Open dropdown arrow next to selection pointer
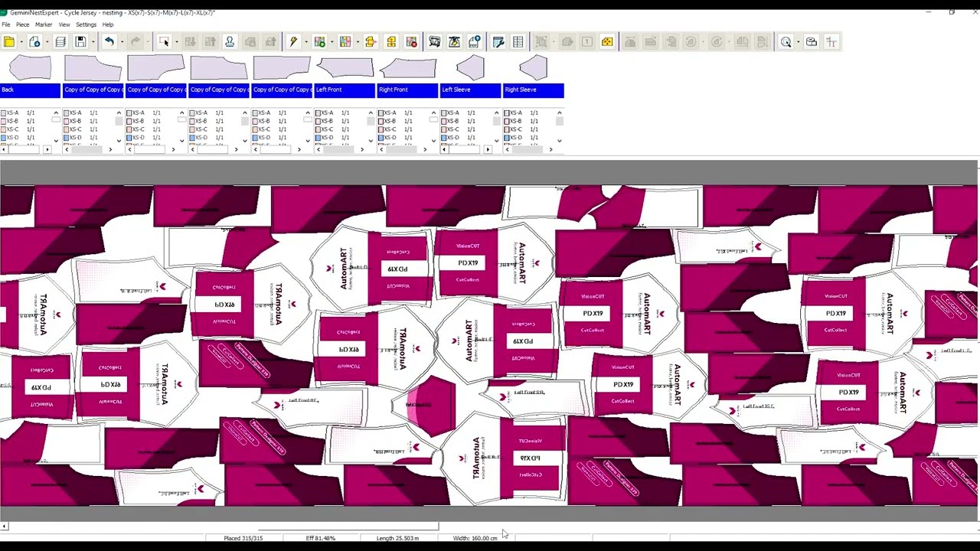The image size is (980, 551). 175,42
